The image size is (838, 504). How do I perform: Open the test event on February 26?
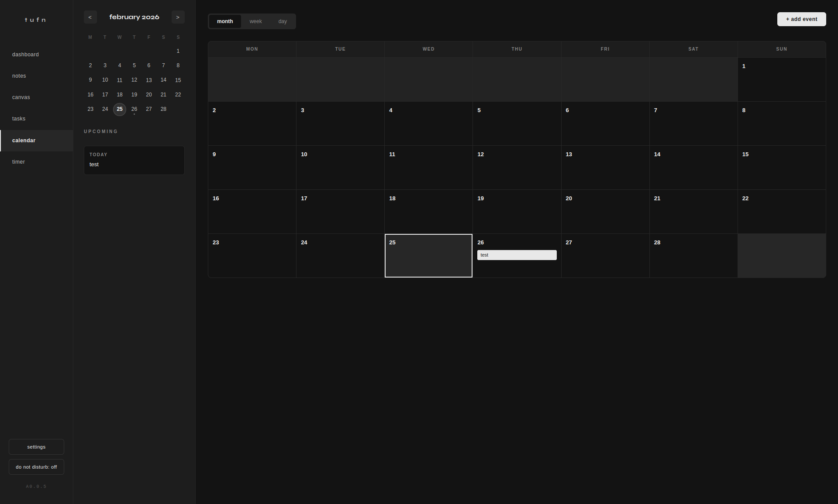pos(517,255)
